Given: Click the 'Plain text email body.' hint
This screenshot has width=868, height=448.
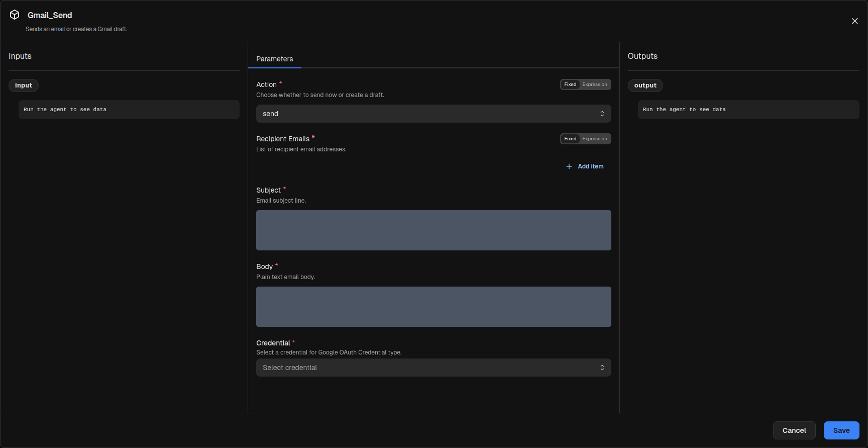Looking at the screenshot, I should pyautogui.click(x=285, y=277).
